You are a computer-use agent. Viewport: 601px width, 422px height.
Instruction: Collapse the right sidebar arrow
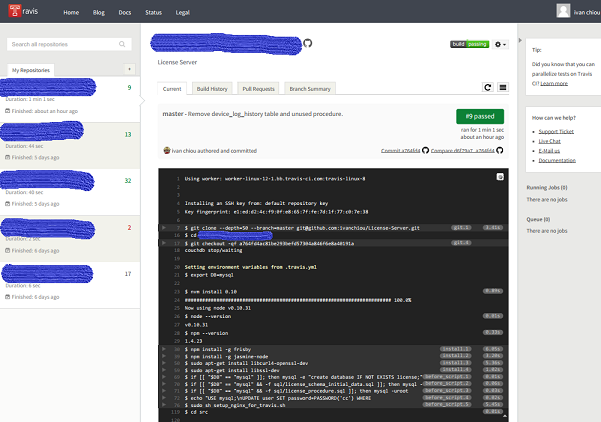(520, 40)
